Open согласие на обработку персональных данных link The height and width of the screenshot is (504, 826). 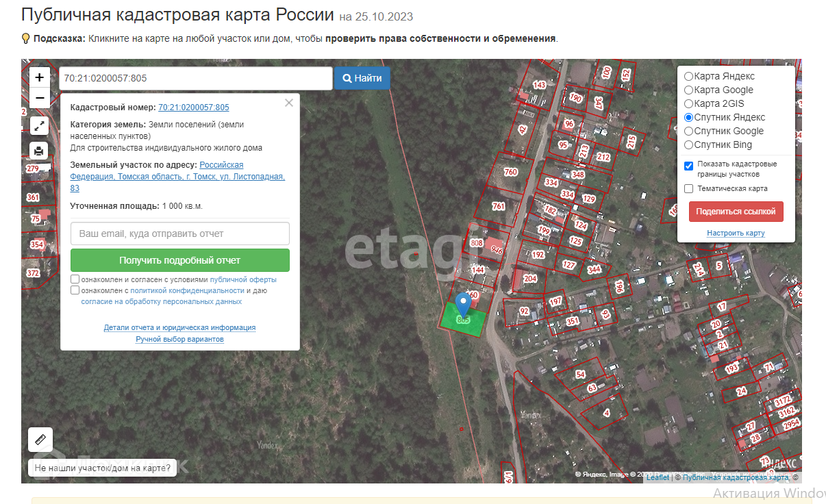pos(162,301)
